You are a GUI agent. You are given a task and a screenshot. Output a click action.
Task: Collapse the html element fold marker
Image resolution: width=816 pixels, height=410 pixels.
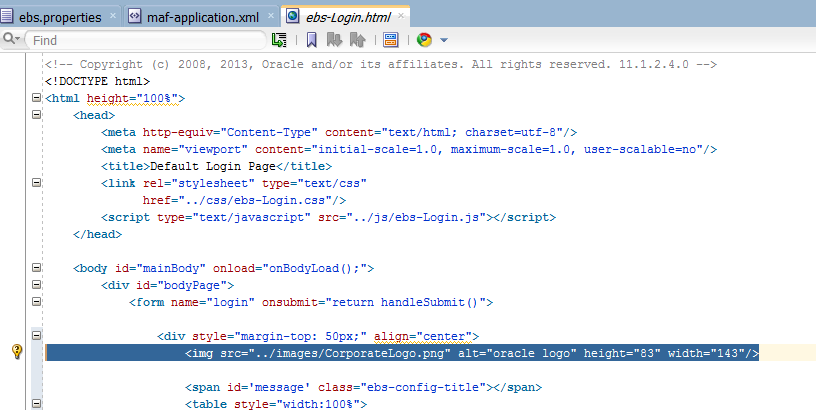point(36,98)
